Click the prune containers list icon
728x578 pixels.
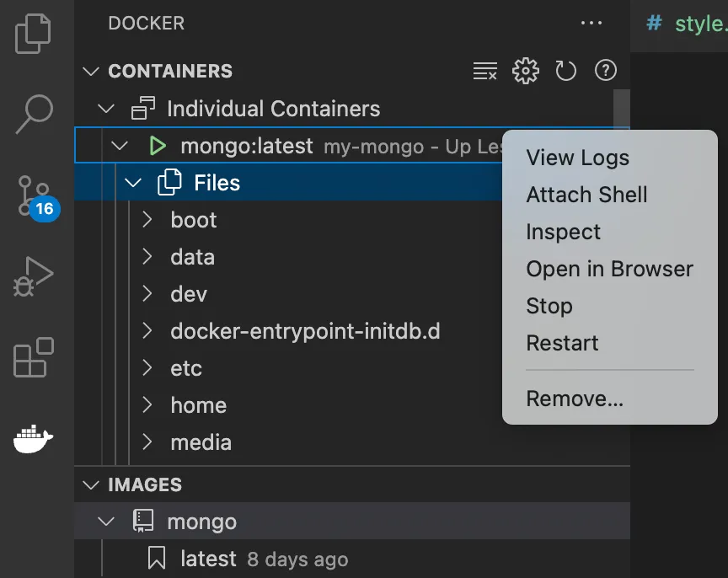click(485, 71)
